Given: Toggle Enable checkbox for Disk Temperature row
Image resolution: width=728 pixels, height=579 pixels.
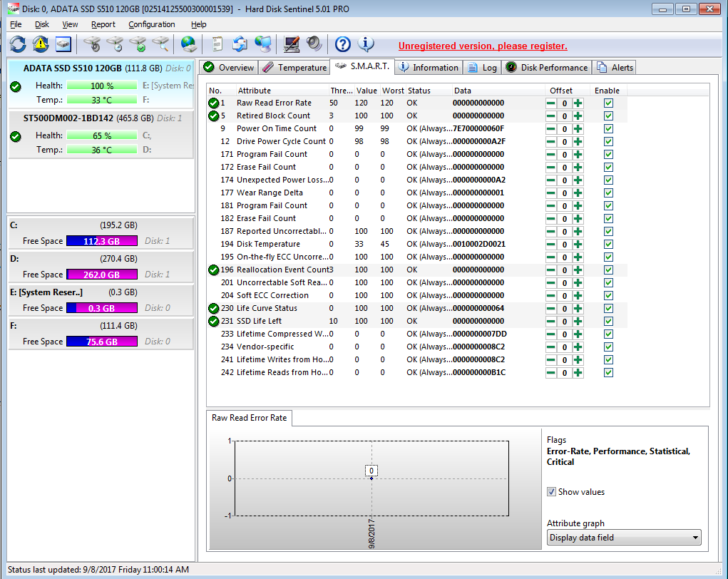Looking at the screenshot, I should pyautogui.click(x=608, y=245).
